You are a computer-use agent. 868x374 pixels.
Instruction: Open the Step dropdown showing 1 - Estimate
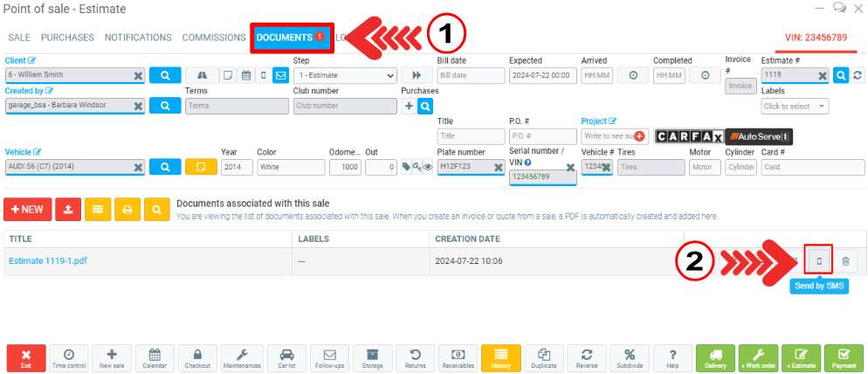pyautogui.click(x=344, y=76)
